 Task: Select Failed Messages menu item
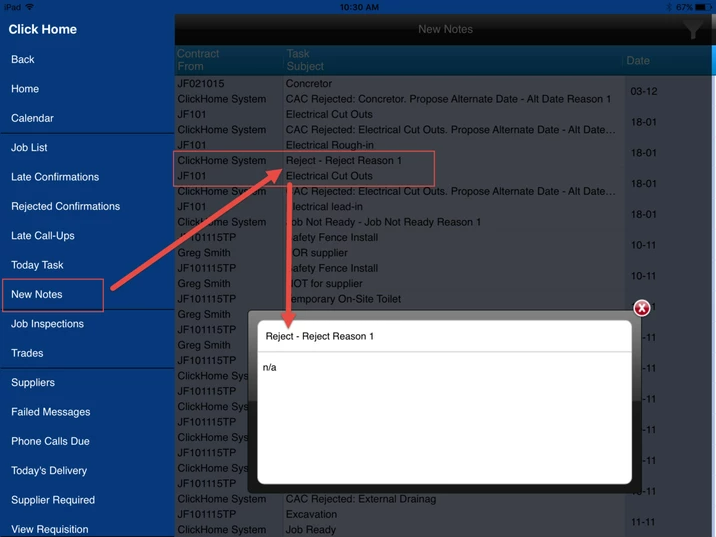[51, 412]
